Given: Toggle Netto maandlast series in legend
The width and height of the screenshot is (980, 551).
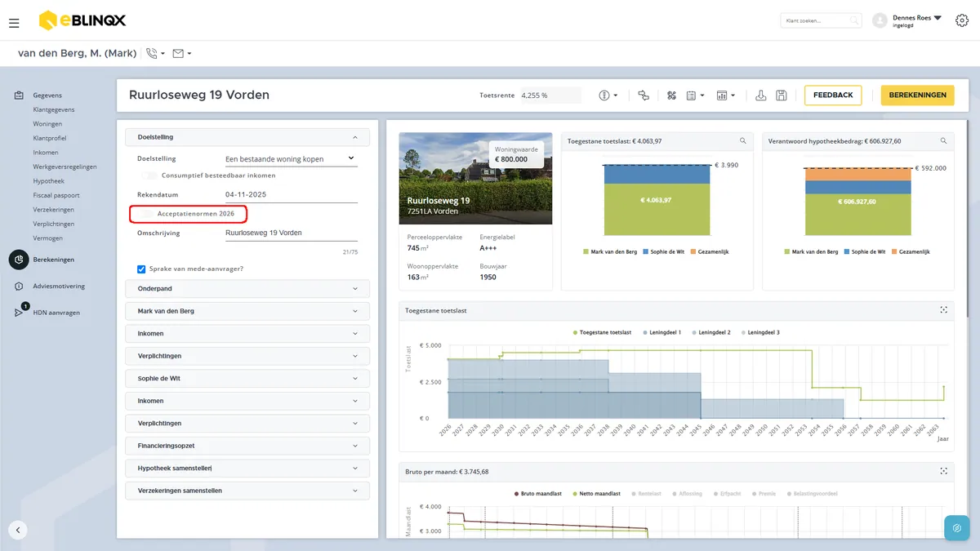Looking at the screenshot, I should tap(599, 494).
